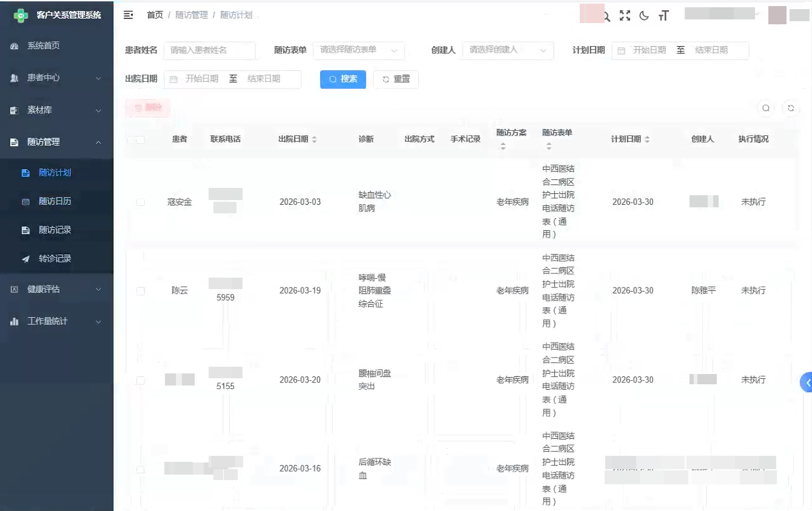Check the row checkbox for patient 寇安金
The image size is (812, 511).
tap(140, 202)
